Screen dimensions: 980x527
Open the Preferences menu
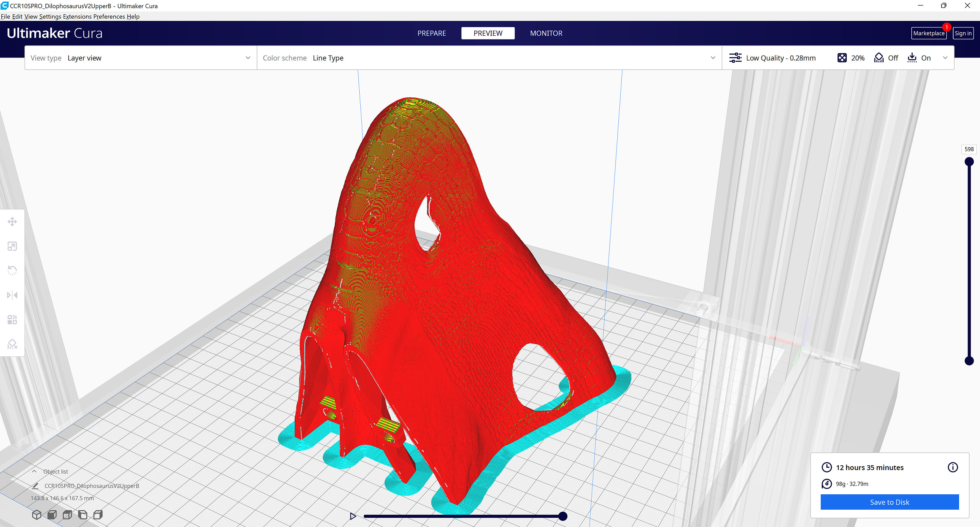(x=109, y=16)
